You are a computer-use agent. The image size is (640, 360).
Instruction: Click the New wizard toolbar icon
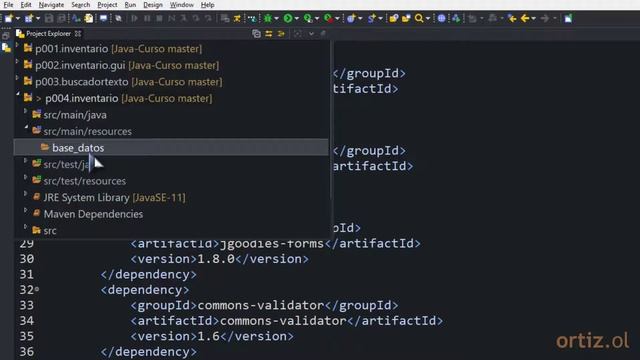tap(9, 18)
